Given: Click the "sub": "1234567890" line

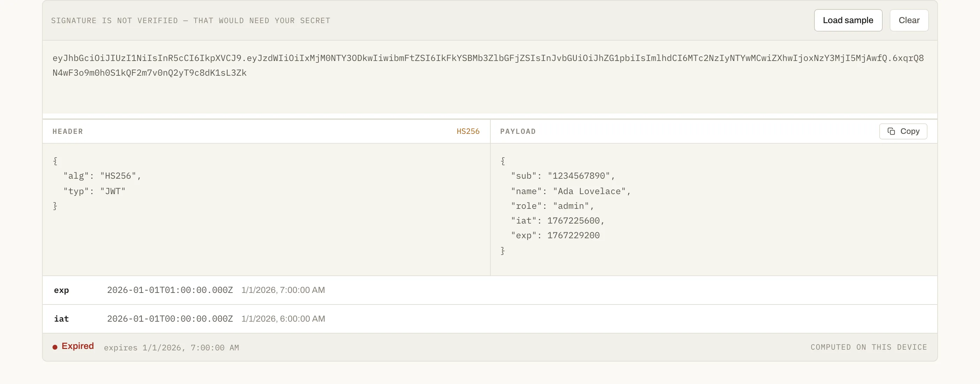Looking at the screenshot, I should (x=563, y=176).
